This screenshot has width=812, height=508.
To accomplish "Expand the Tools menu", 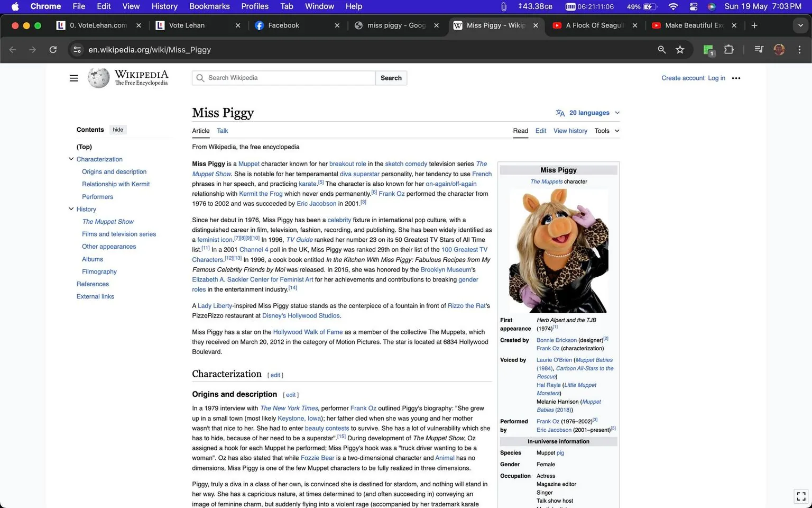I will click(x=606, y=131).
